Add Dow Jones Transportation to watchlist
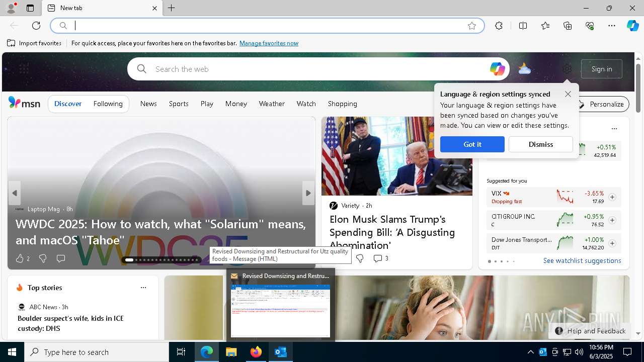The image size is (644, 362). (x=612, y=243)
